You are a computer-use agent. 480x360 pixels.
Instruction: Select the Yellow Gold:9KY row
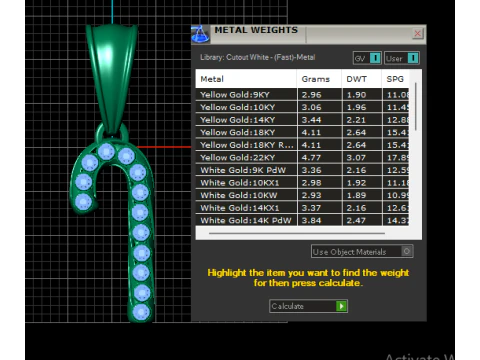302,95
